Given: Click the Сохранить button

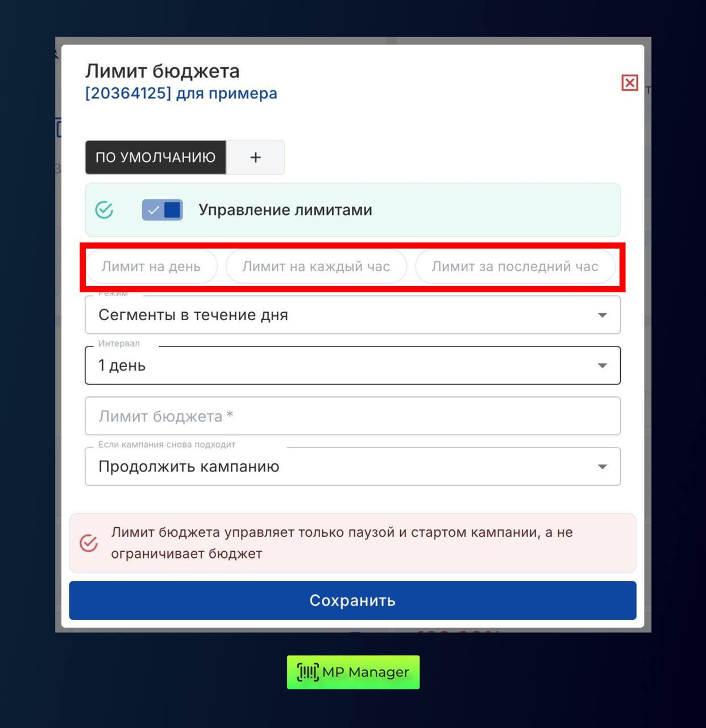Looking at the screenshot, I should point(352,601).
